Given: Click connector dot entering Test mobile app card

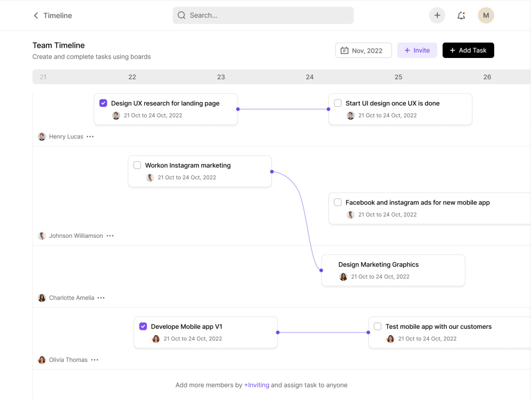Looking at the screenshot, I should [369, 332].
